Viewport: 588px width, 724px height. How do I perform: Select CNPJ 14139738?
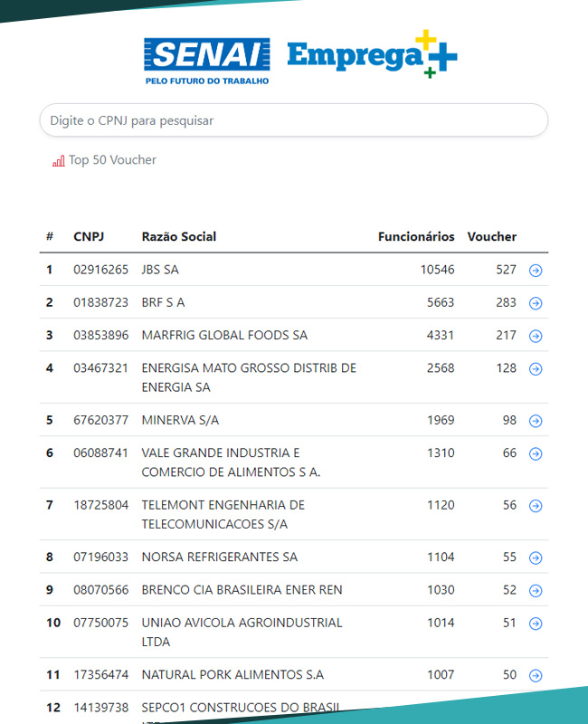(101, 708)
